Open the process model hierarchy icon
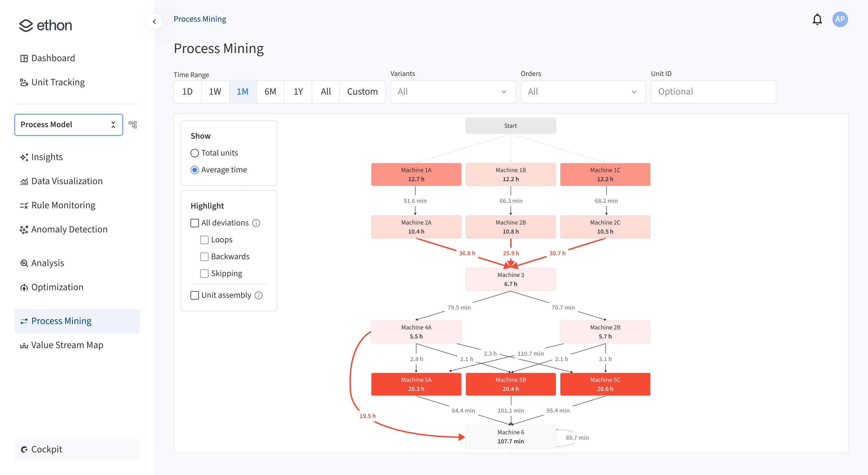 tap(133, 124)
